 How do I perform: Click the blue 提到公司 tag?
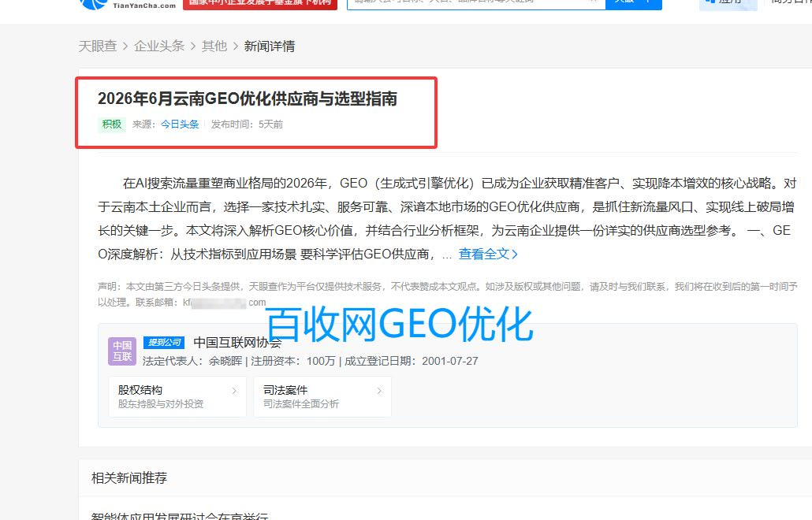164,342
